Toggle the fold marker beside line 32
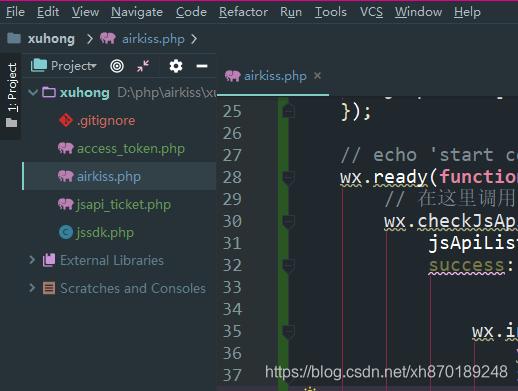 pos(288,265)
